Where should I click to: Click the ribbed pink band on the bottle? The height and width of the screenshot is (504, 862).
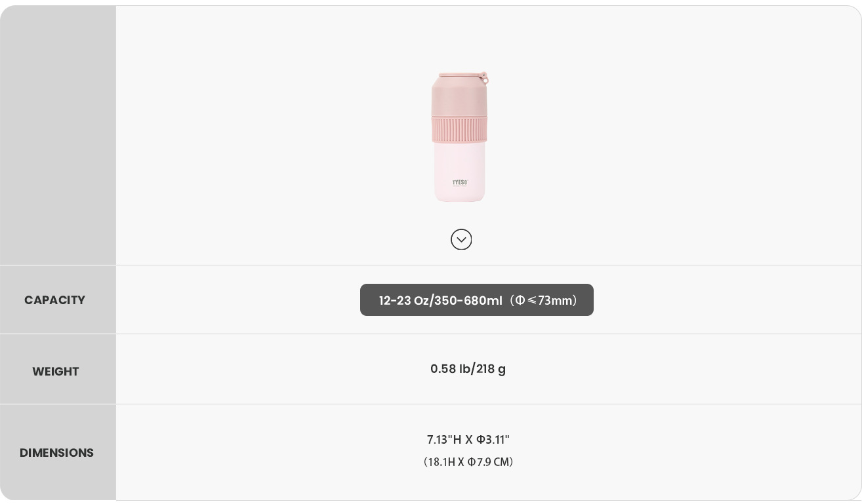[x=459, y=130]
